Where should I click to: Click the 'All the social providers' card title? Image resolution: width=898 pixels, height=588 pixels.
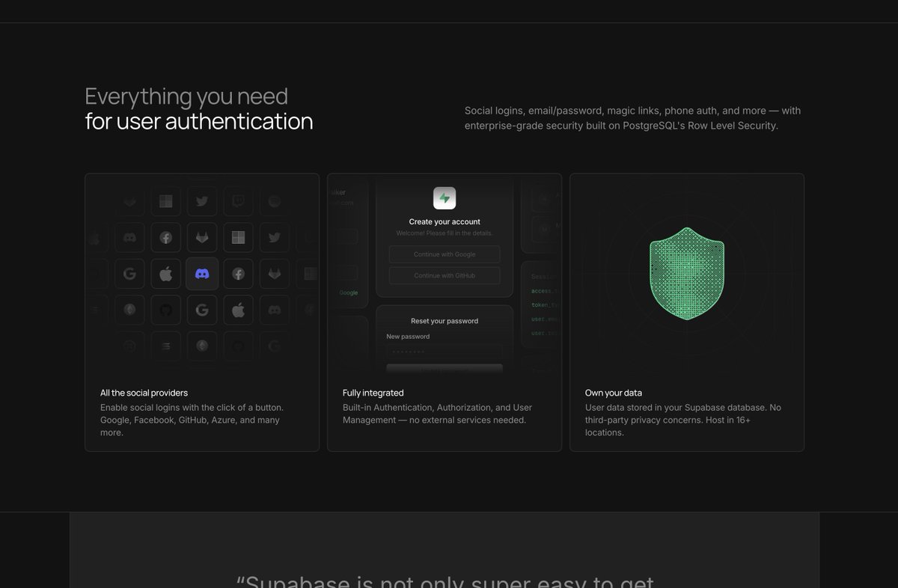[x=144, y=393]
